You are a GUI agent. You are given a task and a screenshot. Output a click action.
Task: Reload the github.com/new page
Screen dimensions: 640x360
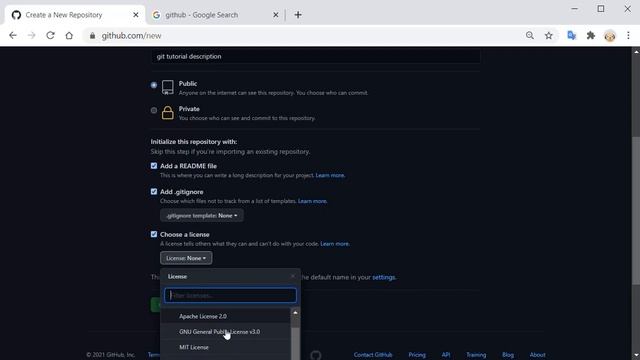click(50, 36)
